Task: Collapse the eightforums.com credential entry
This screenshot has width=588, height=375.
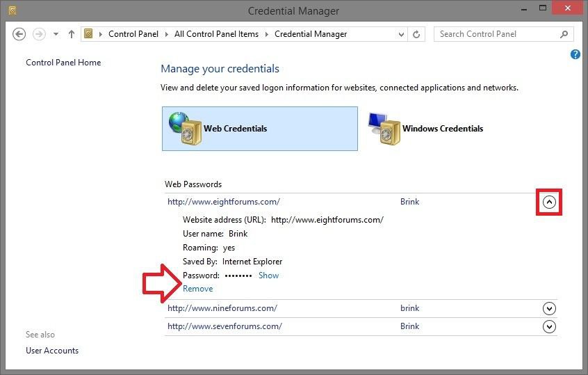Action: [x=549, y=202]
